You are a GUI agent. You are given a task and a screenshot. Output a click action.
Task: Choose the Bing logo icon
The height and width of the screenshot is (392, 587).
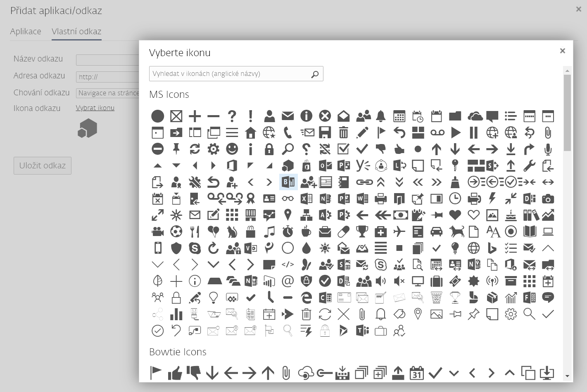(492, 248)
